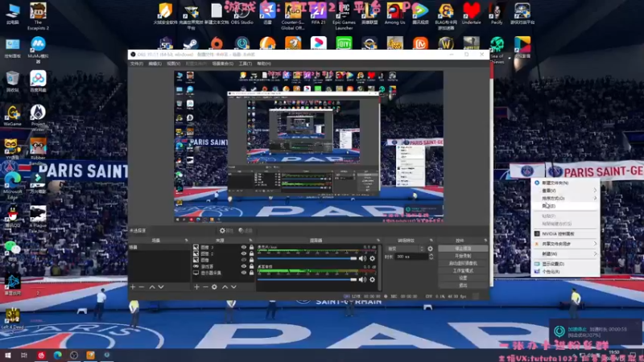Pop out the audio mixer dock via header icon
Screen dimensions: 644x362
click(x=378, y=241)
